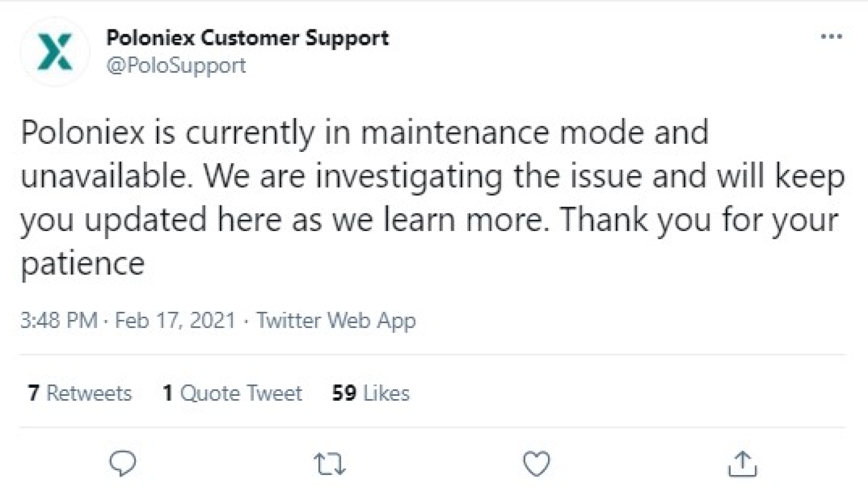
Task: Visit the @PoloSupport handle
Action: 176,66
